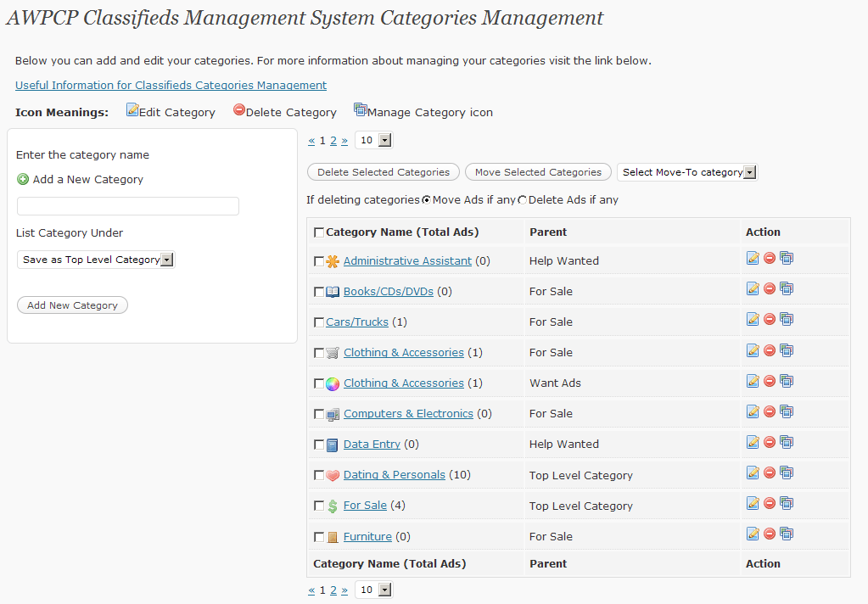Manage category icon for Data Entry

[x=787, y=442]
